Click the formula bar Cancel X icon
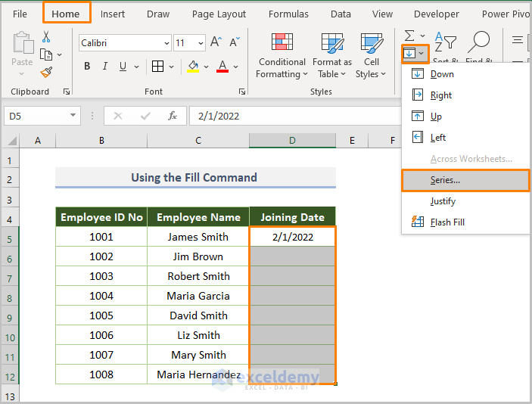Viewport: 532px width, 404px height. [118, 116]
